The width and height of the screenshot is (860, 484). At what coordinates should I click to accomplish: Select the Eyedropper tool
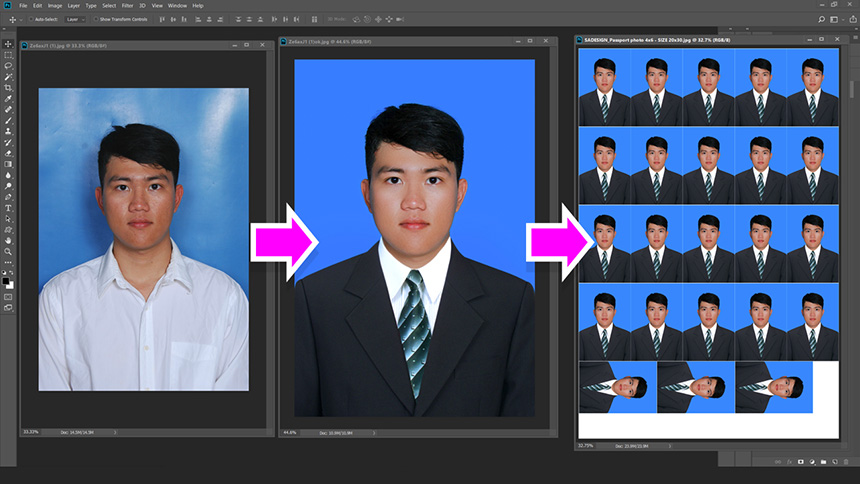pyautogui.click(x=8, y=99)
